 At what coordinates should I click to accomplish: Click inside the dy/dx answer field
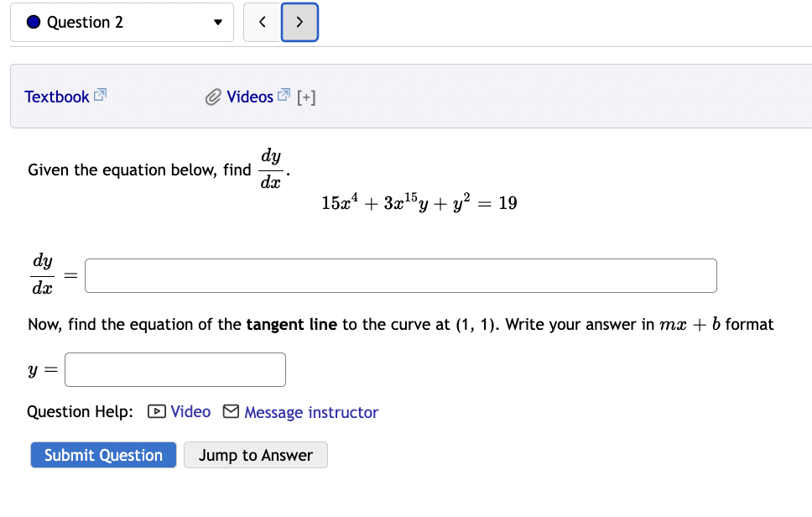[400, 275]
